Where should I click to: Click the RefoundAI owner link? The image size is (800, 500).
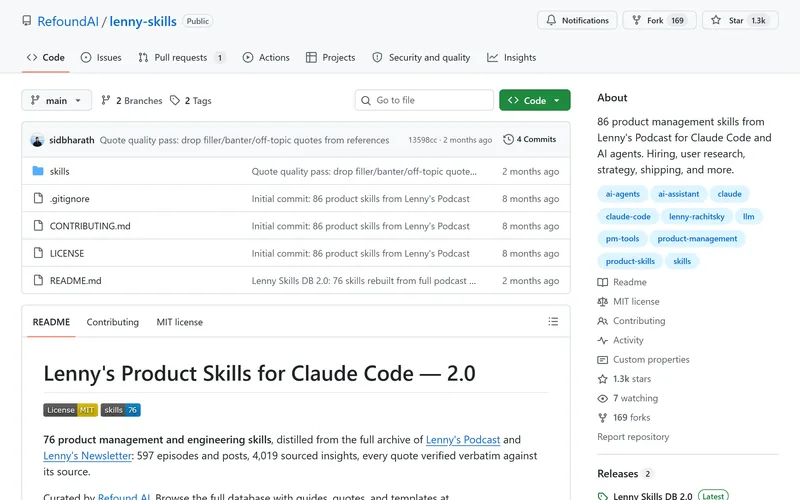click(x=68, y=21)
